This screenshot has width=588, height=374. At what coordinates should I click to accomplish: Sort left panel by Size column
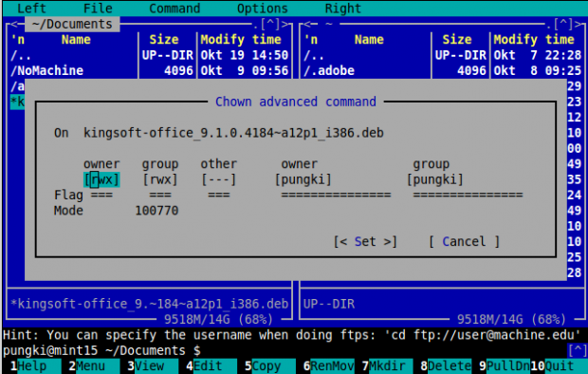point(163,40)
